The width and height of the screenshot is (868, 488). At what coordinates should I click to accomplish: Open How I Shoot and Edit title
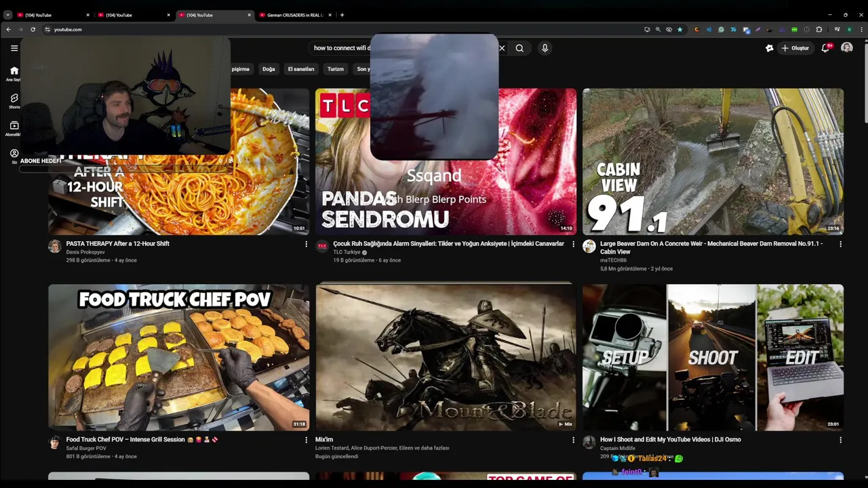coord(670,439)
